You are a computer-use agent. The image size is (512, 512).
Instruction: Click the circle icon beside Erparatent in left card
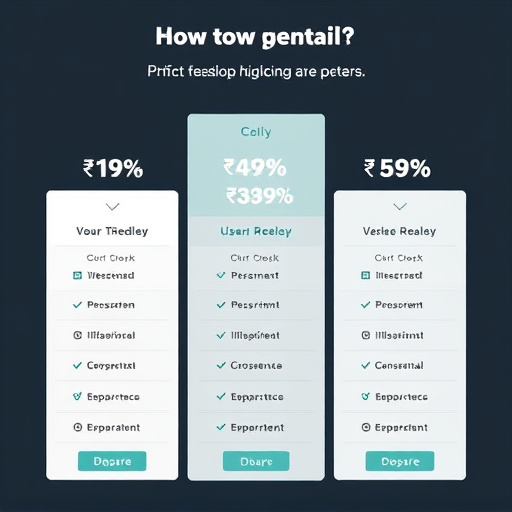pyautogui.click(x=77, y=427)
